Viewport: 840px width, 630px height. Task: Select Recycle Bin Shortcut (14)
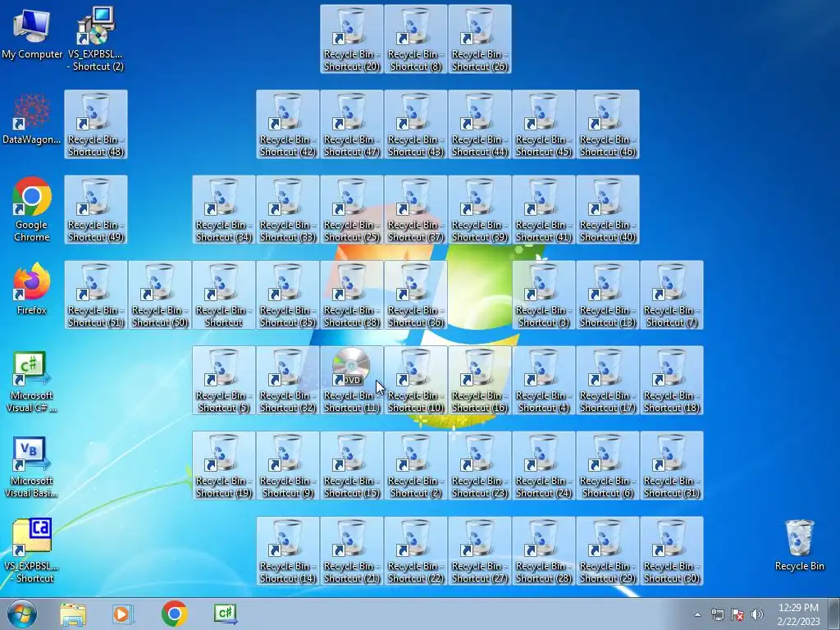288,550
